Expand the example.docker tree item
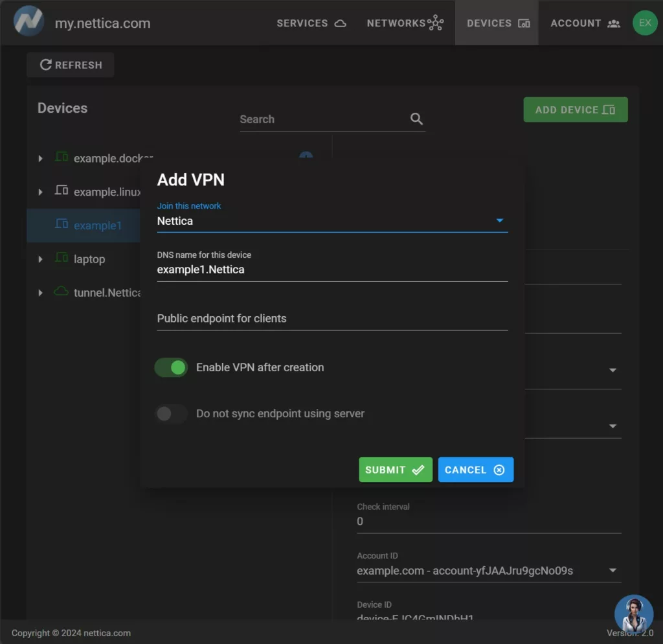The width and height of the screenshot is (663, 644). 40,158
